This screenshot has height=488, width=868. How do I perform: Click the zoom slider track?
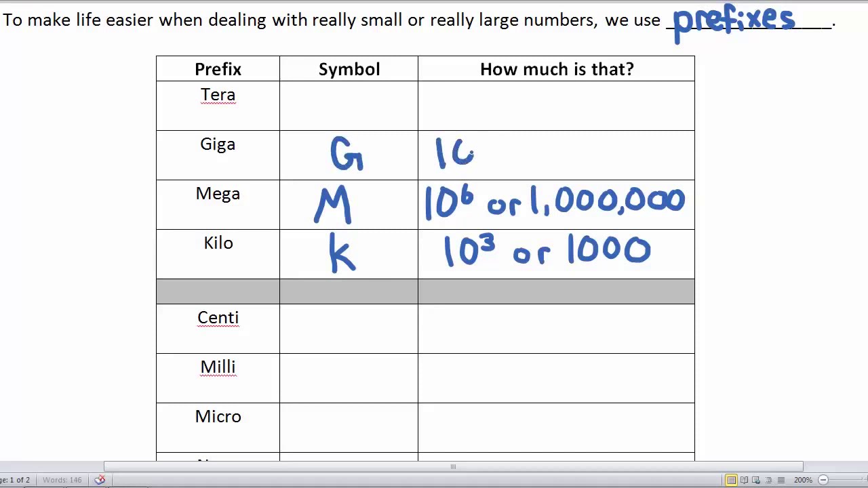coord(848,480)
